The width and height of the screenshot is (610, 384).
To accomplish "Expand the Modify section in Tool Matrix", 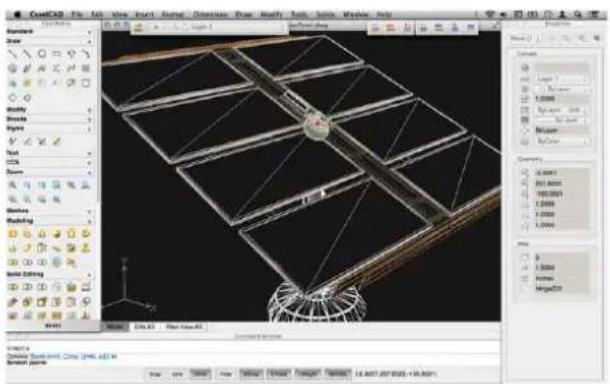I will (x=89, y=110).
